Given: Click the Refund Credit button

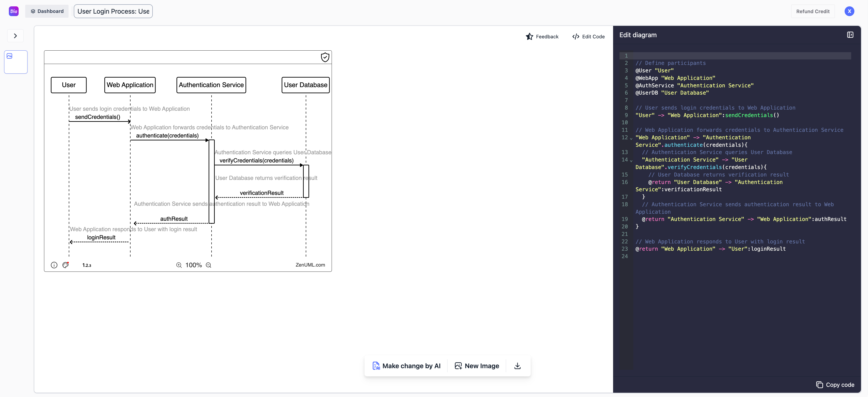Looking at the screenshot, I should point(813,11).
